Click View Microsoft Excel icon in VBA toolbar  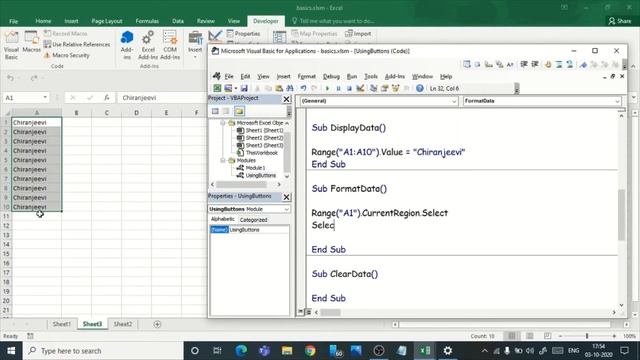(x=217, y=88)
